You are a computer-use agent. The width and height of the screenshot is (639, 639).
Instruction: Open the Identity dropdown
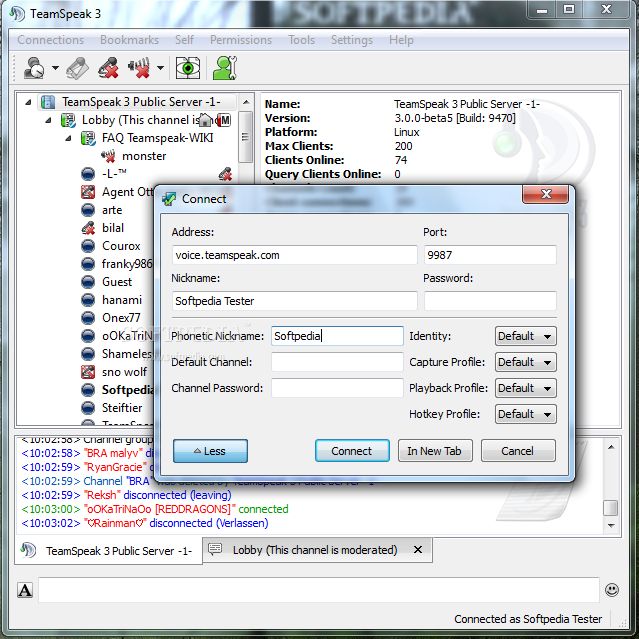click(x=525, y=336)
